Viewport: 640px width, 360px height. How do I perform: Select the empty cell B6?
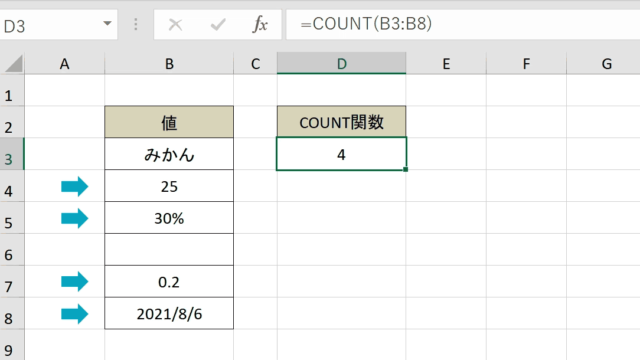[169, 250]
